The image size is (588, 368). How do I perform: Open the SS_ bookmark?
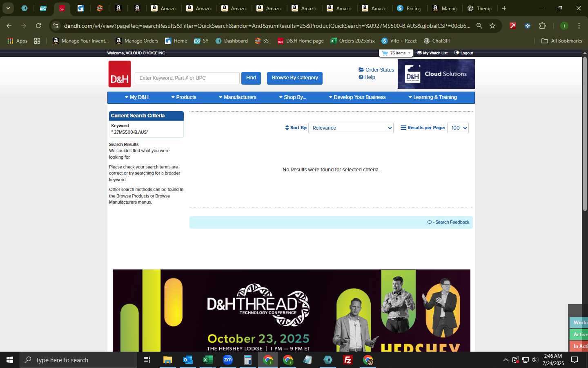[263, 41]
